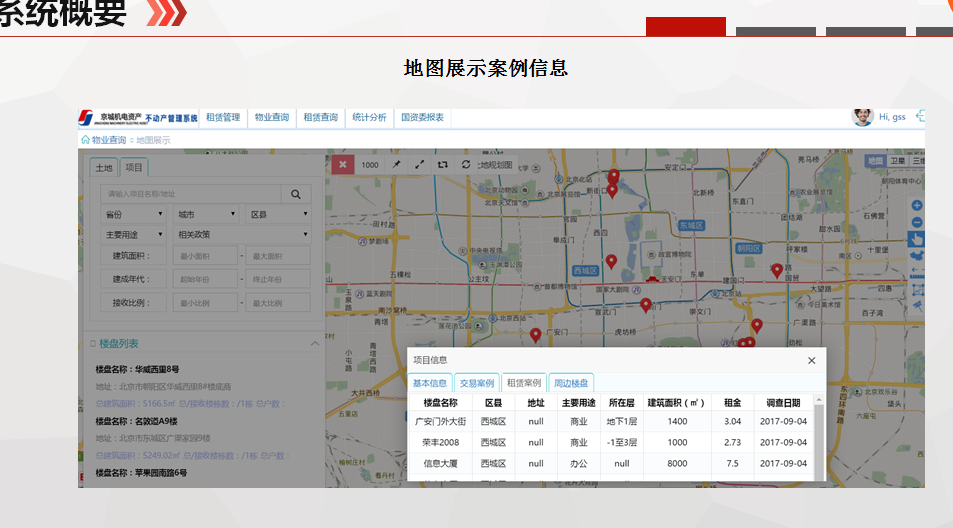953x528 pixels.
Task: Select the hand pan tool on map
Action: 917,239
